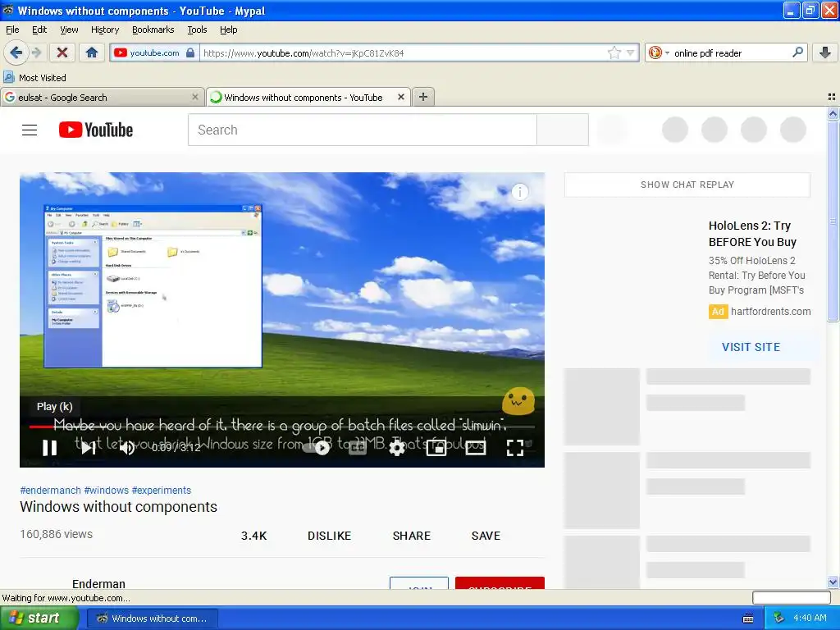Open the YouTube hamburger guide menu
The image size is (840, 630).
click(x=30, y=130)
